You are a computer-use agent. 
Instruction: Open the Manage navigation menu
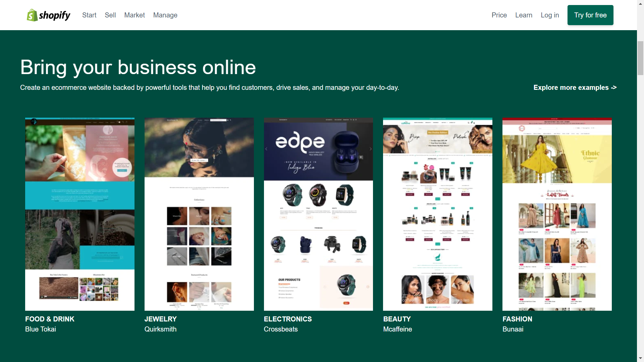(x=165, y=15)
